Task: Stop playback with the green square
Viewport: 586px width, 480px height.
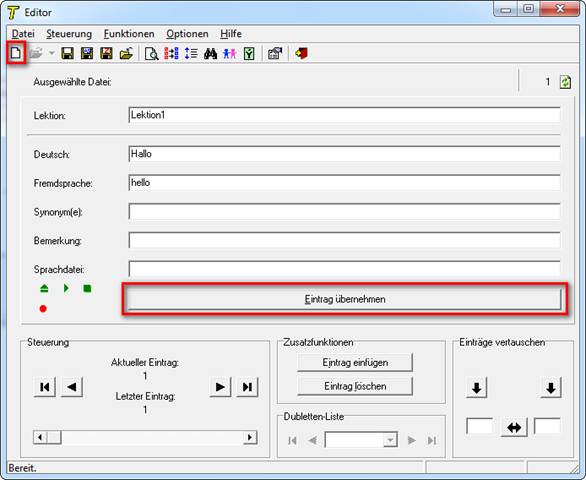Action: pos(87,289)
